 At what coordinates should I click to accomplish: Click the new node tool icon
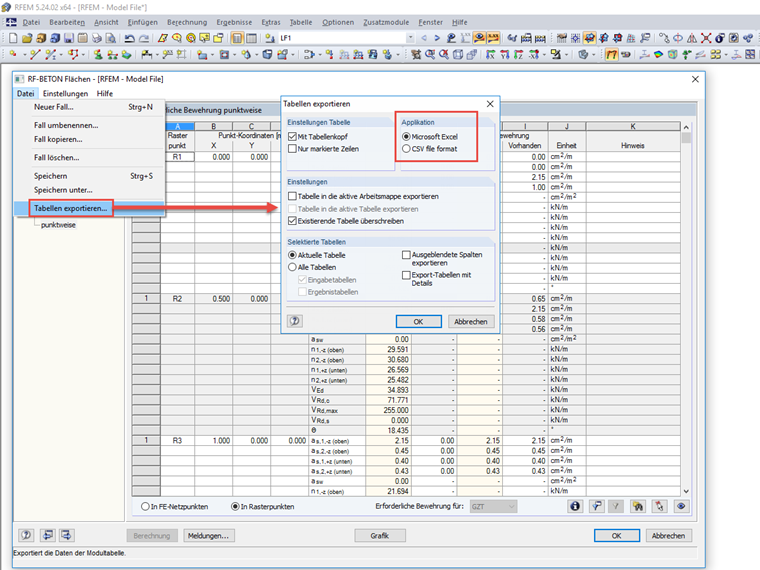coord(13,54)
